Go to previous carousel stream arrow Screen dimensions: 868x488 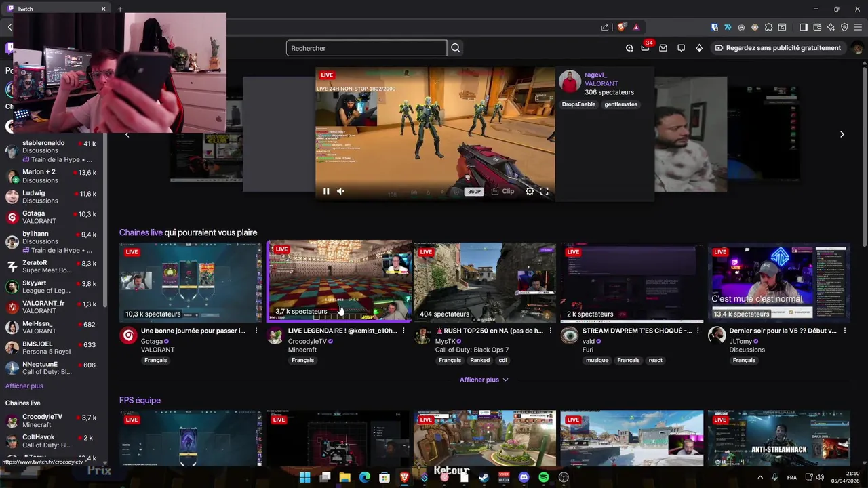click(127, 134)
